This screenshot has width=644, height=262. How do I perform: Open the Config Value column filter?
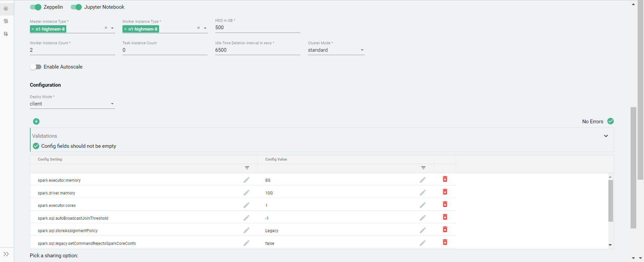423,168
